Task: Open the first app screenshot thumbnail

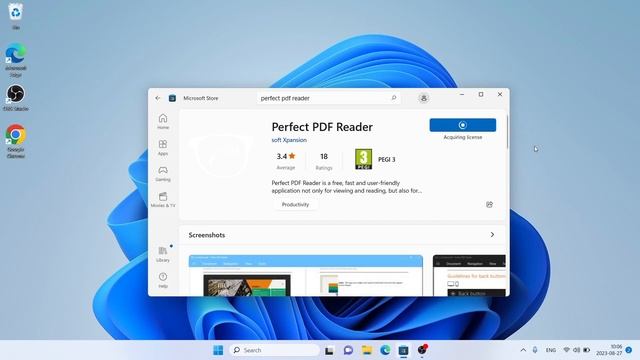Action: 306,276
